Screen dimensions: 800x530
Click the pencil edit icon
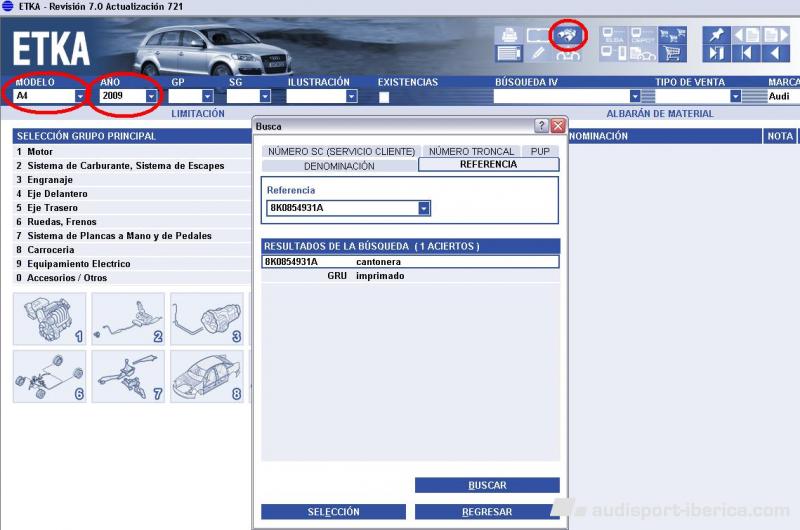(538, 53)
